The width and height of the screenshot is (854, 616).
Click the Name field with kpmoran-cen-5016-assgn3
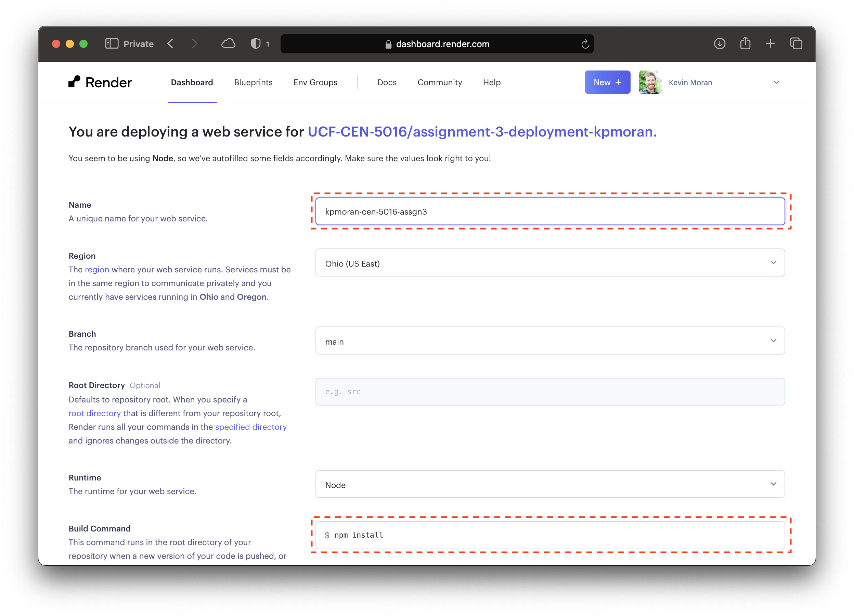point(550,211)
